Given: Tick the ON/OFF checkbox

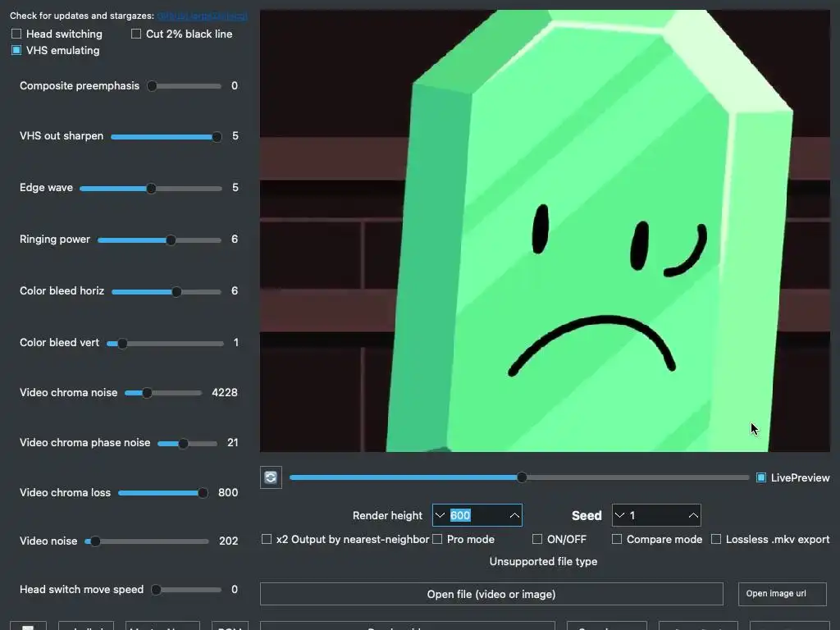Looking at the screenshot, I should pyautogui.click(x=536, y=539).
